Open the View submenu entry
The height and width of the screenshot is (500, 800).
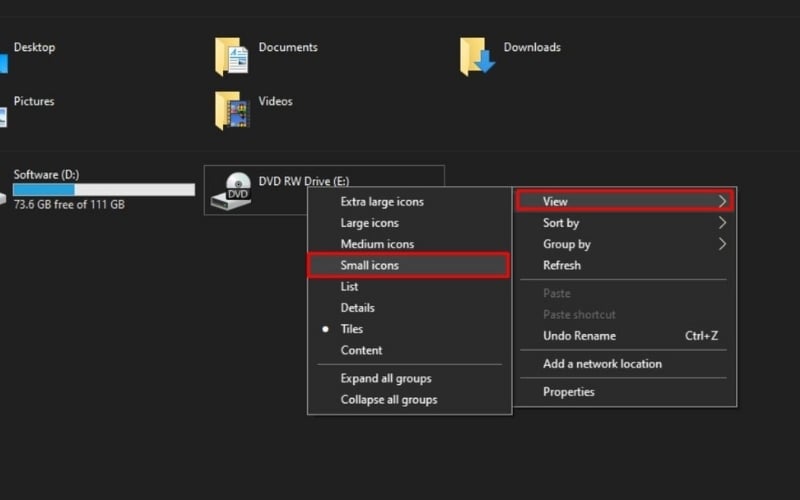pyautogui.click(x=625, y=201)
